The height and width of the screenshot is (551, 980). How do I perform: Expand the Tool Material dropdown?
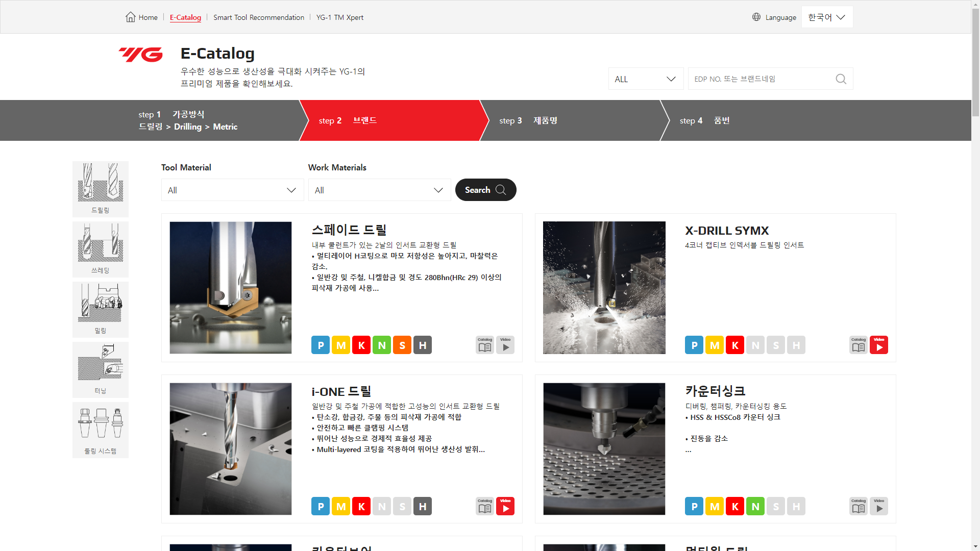(232, 190)
